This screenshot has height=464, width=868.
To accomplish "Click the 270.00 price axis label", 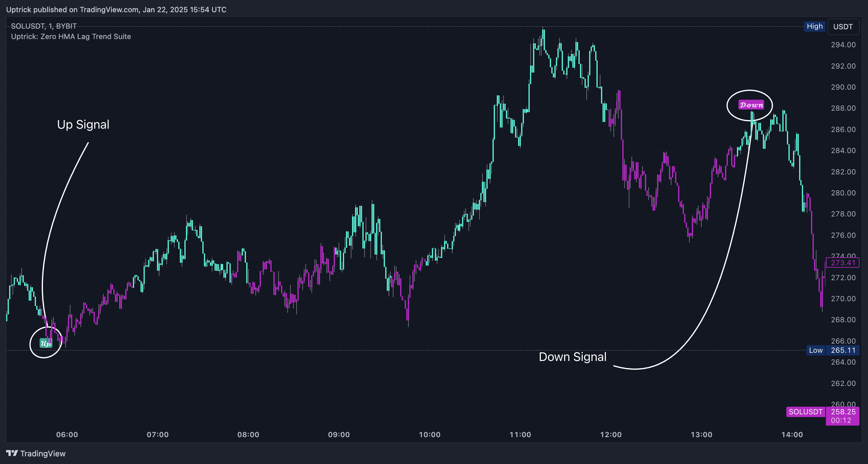I will point(843,298).
